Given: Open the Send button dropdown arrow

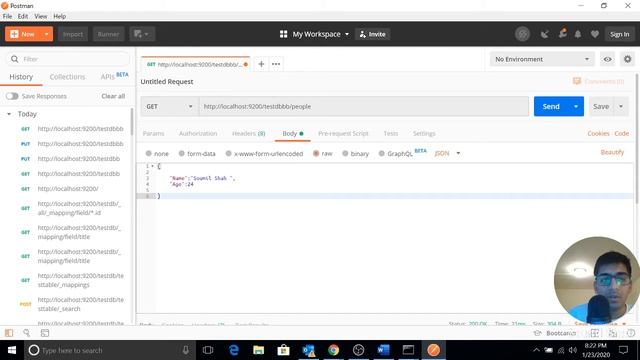Looking at the screenshot, I should coord(576,107).
